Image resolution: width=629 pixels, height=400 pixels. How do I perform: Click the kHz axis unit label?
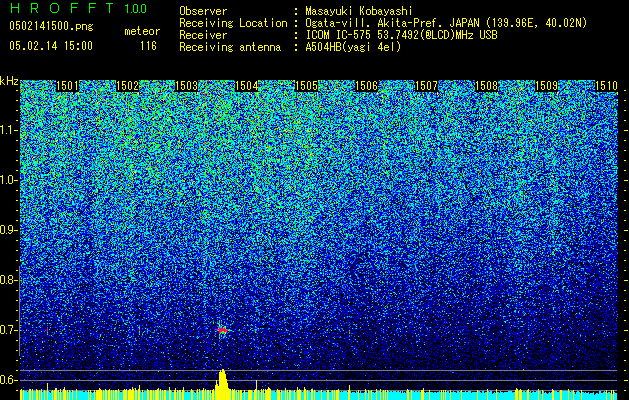pyautogui.click(x=9, y=81)
